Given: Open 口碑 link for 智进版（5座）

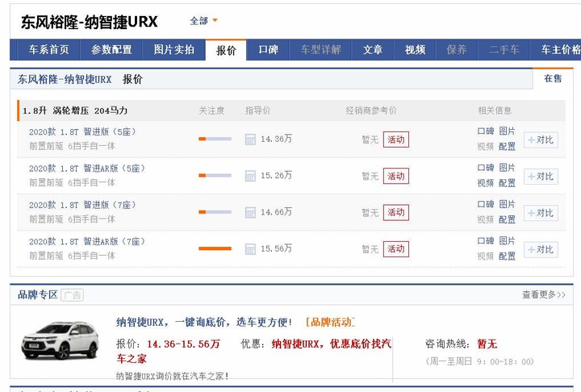Looking at the screenshot, I should (x=486, y=131).
